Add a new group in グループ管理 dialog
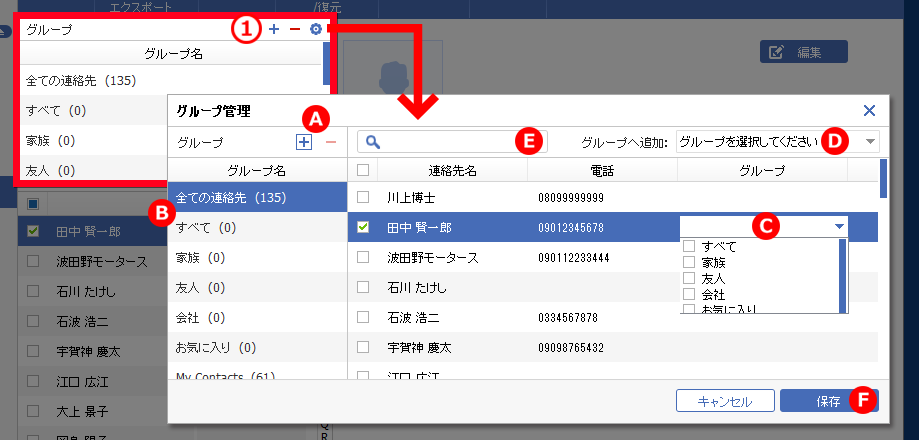This screenshot has width=919, height=440. pyautogui.click(x=304, y=142)
